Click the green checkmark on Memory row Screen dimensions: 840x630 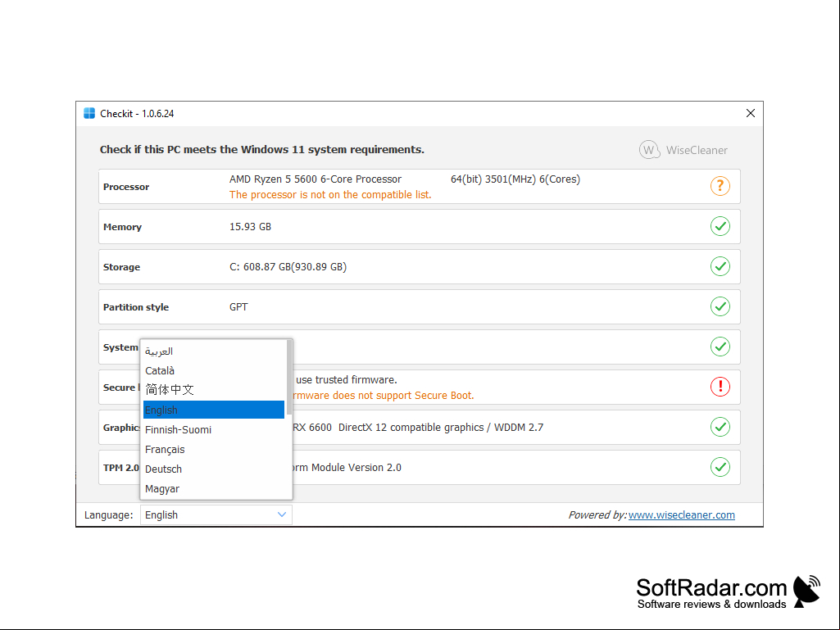(x=720, y=227)
